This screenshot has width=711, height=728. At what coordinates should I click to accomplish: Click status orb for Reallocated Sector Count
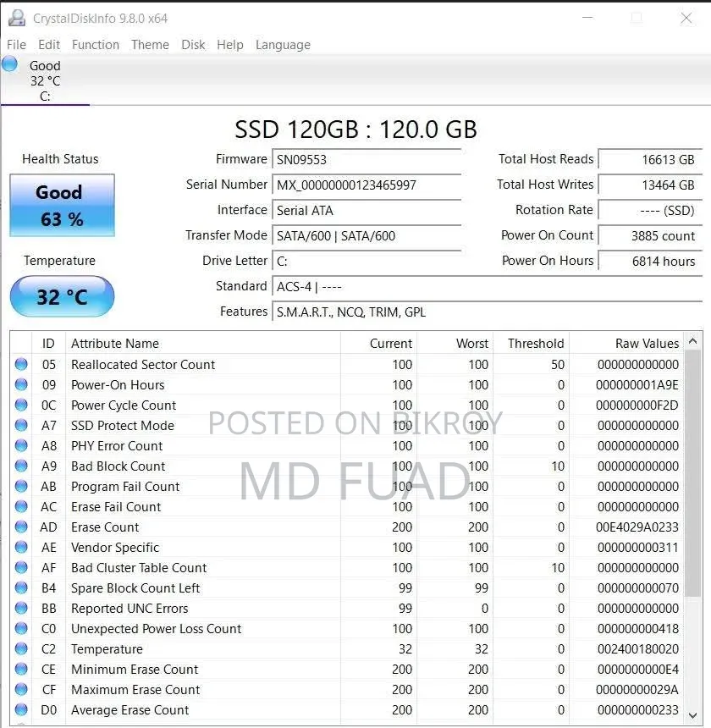pyautogui.click(x=21, y=364)
